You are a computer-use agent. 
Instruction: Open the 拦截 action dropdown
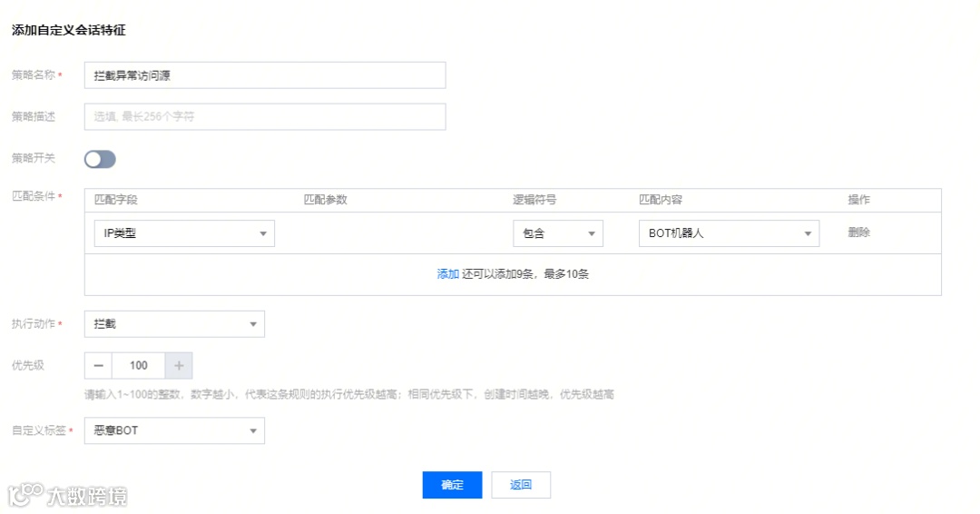pos(174,324)
